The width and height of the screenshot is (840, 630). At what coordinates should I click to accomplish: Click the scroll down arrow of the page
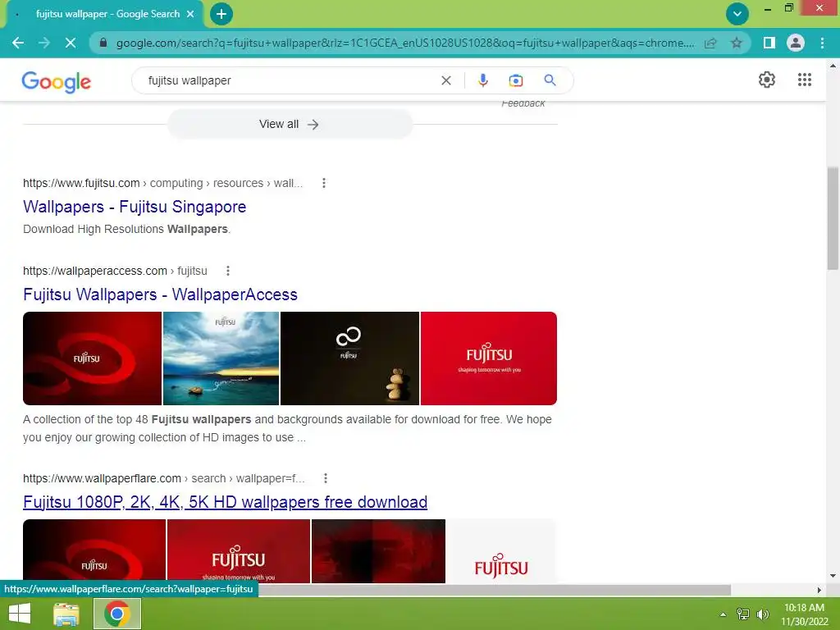tap(833, 576)
